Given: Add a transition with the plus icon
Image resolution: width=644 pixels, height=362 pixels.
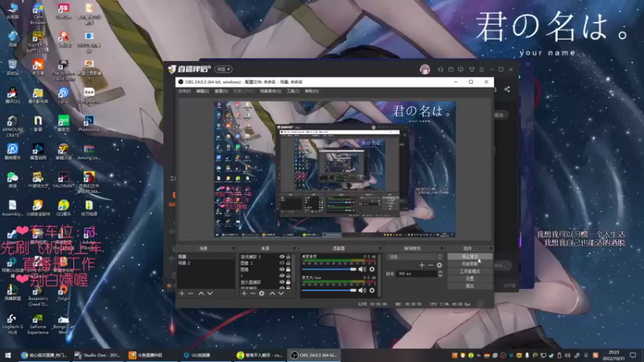Looking at the screenshot, I should pos(422,265).
